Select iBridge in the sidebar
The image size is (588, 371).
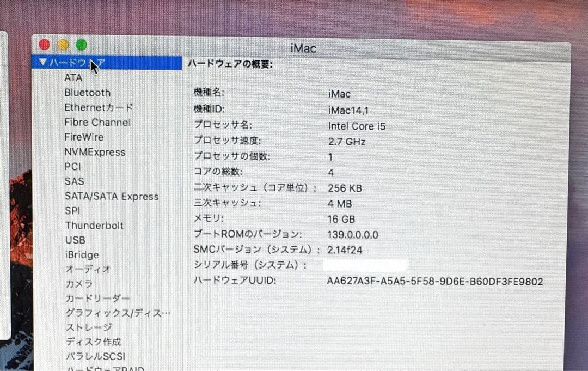point(82,254)
